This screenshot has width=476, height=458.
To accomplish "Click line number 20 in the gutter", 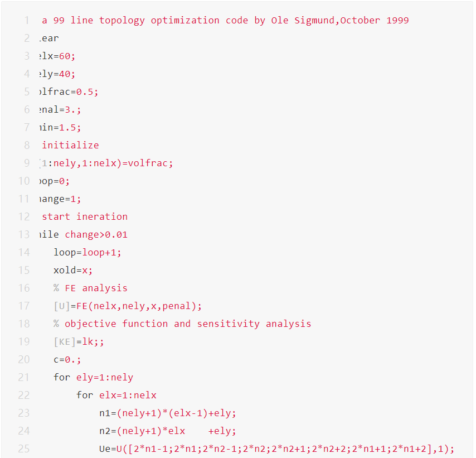I will [x=24, y=360].
